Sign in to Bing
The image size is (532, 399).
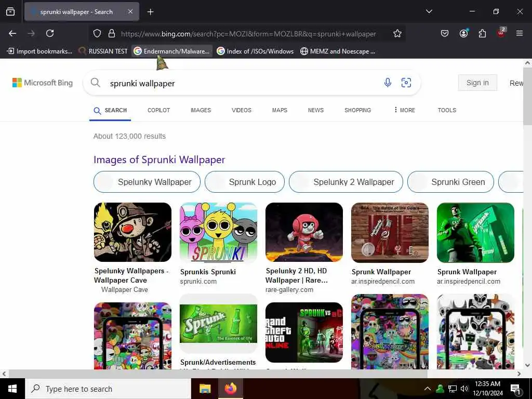point(477,83)
